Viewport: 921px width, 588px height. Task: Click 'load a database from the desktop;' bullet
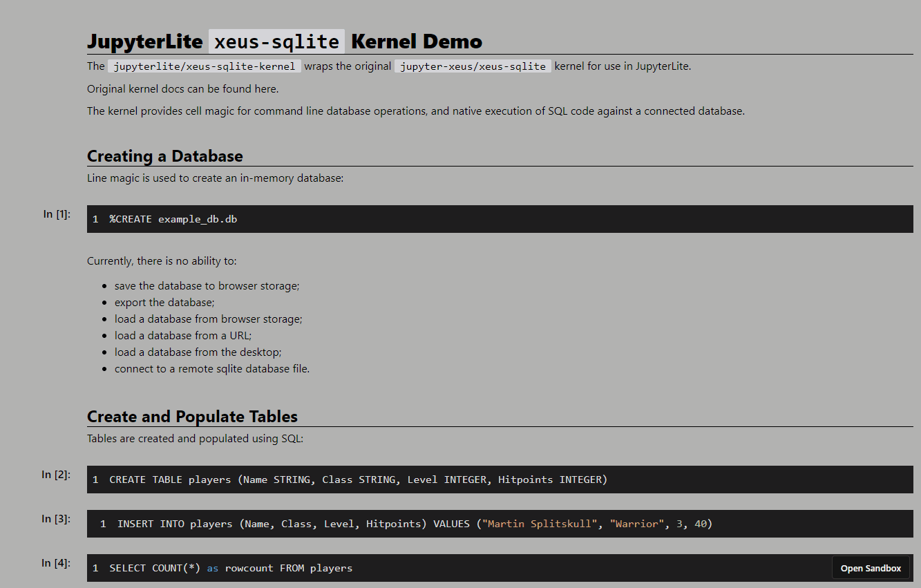click(x=198, y=352)
